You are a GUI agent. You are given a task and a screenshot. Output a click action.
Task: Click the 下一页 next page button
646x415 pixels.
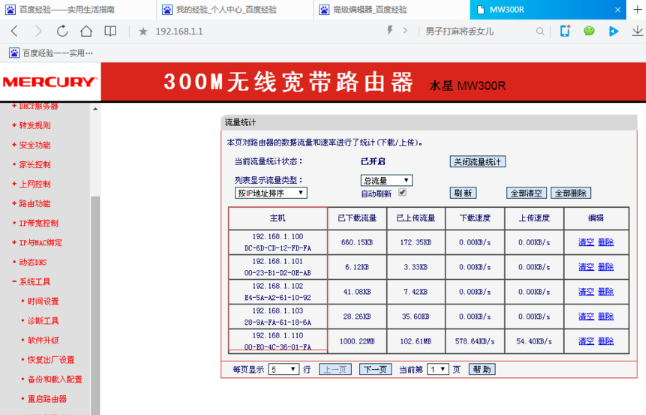tap(374, 369)
